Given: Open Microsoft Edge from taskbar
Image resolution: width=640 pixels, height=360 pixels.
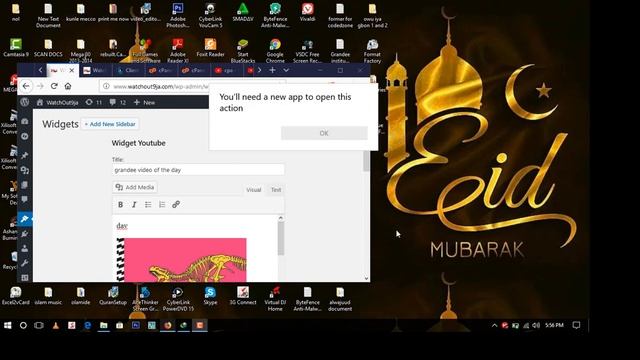Looking at the screenshot, I should (87, 325).
